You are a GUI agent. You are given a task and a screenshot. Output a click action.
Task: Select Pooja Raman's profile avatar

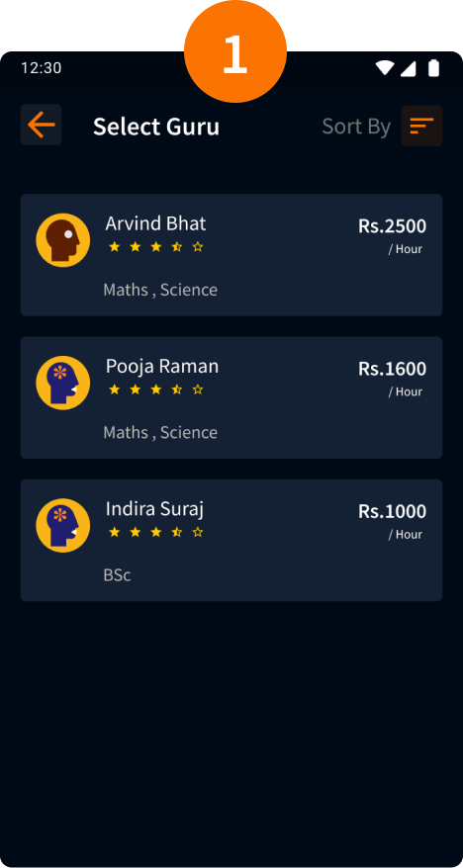click(63, 383)
